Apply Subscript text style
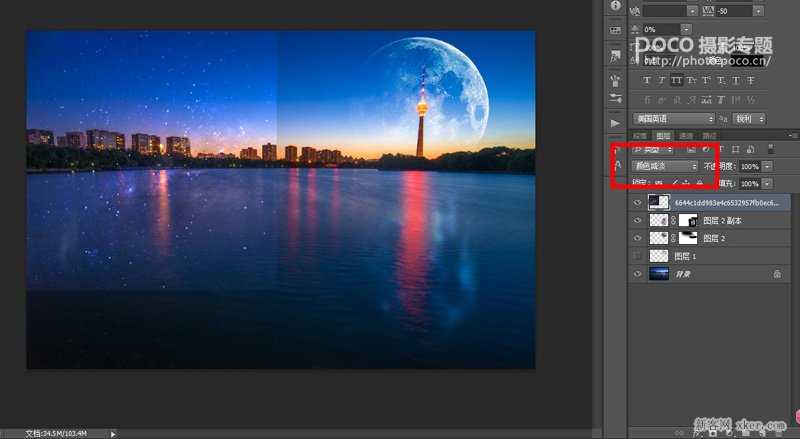Viewport: 800px width, 439px height. 721,80
